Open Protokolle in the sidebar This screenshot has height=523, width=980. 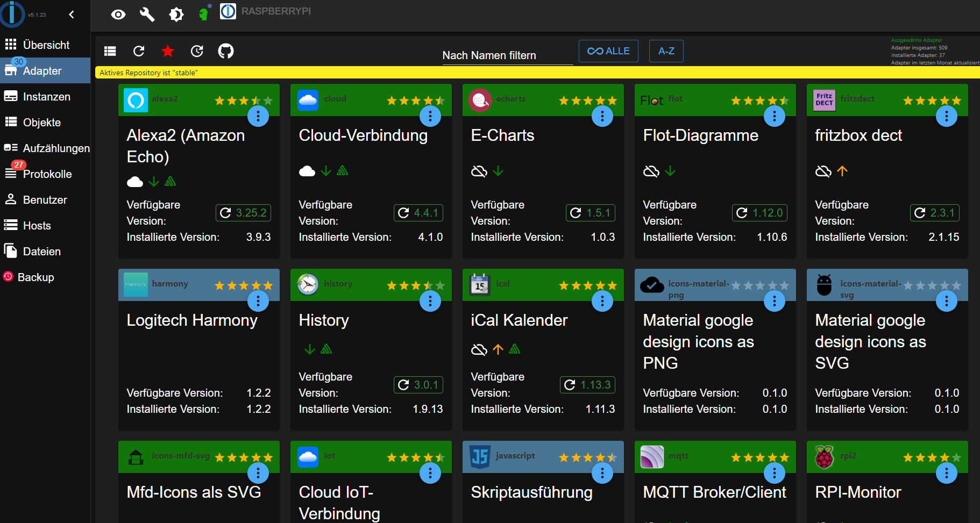(x=47, y=174)
